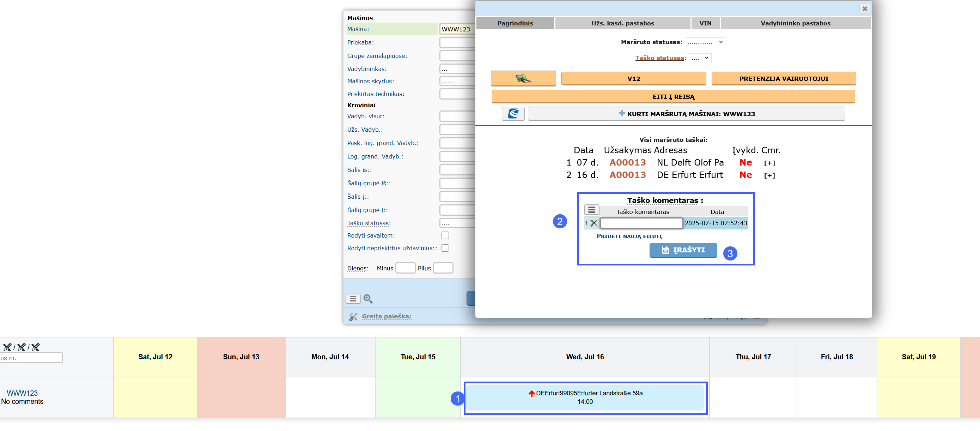The image size is (980, 431).
Task: Click the Wed, Jul 16 column header
Action: 585,357
